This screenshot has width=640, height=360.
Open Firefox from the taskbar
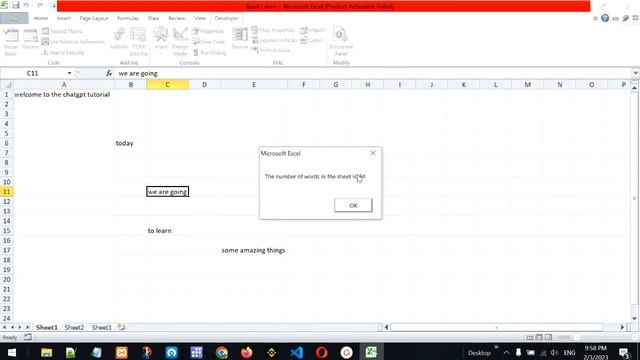click(x=247, y=352)
